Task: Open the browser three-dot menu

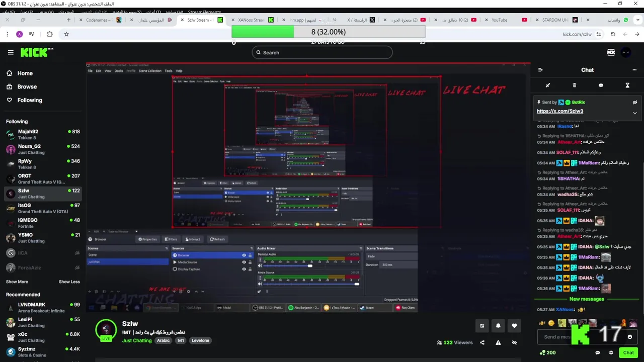Action: 7,34
